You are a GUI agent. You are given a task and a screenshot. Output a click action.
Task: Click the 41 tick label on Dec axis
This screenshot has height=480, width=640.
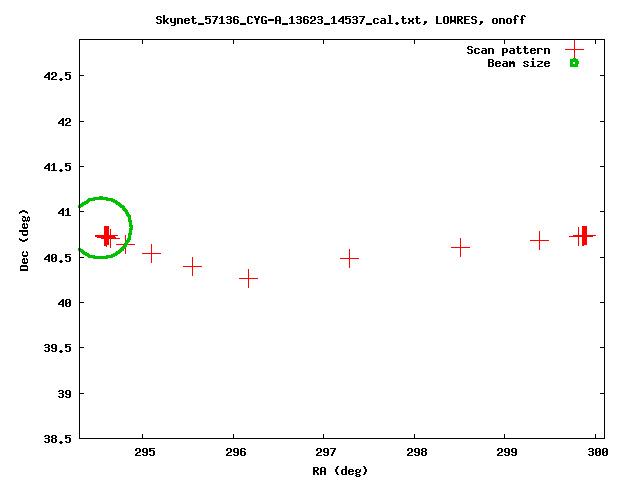point(64,212)
